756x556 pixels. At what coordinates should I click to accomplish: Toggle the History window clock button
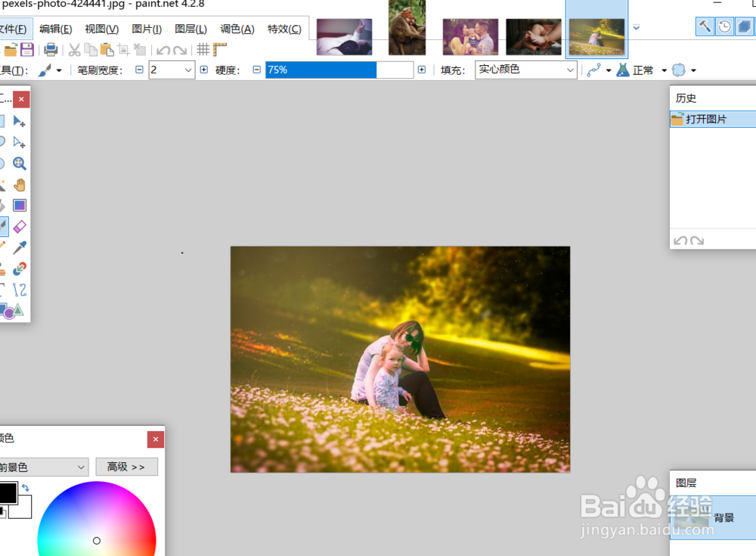[724, 26]
